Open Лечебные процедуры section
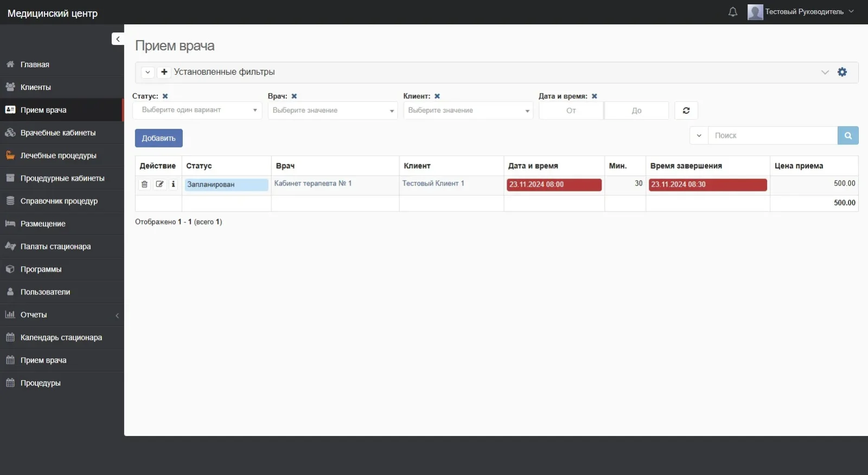868x475 pixels. (x=58, y=156)
